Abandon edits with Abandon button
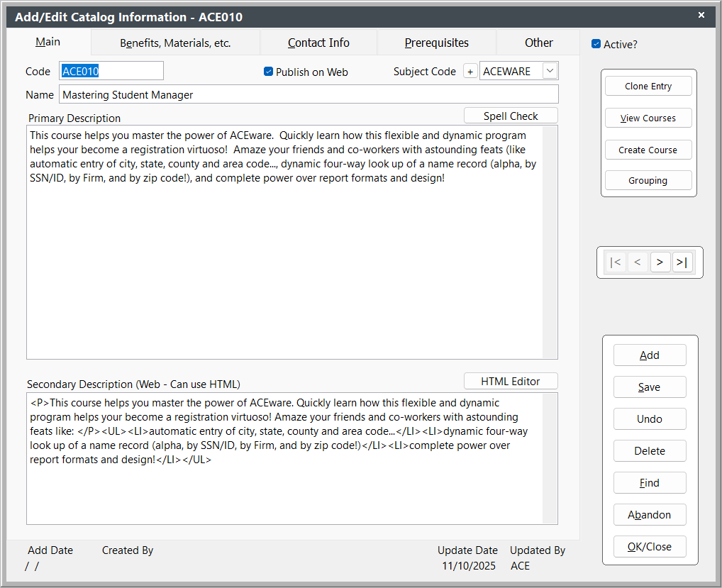The image size is (722, 588). click(650, 514)
